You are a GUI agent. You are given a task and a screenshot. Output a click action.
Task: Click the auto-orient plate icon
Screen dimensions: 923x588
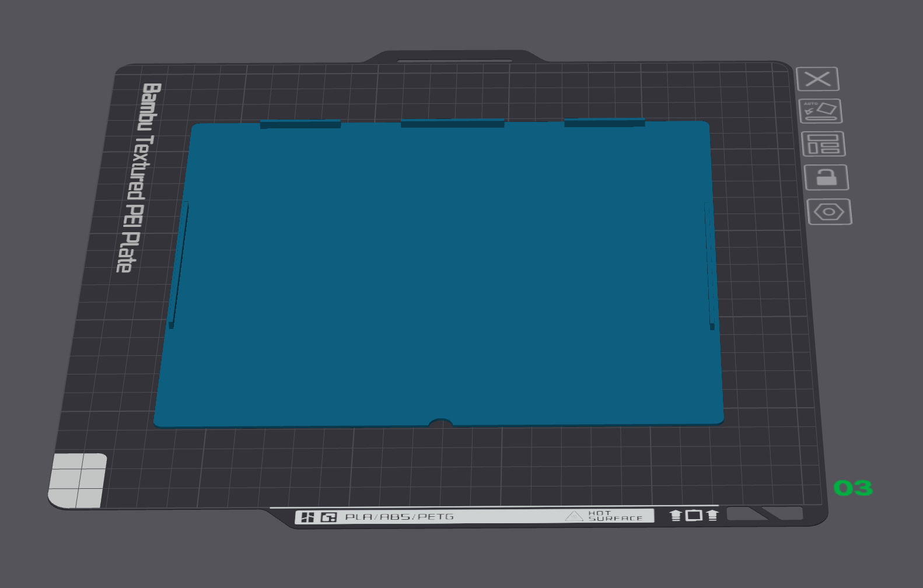coord(820,111)
